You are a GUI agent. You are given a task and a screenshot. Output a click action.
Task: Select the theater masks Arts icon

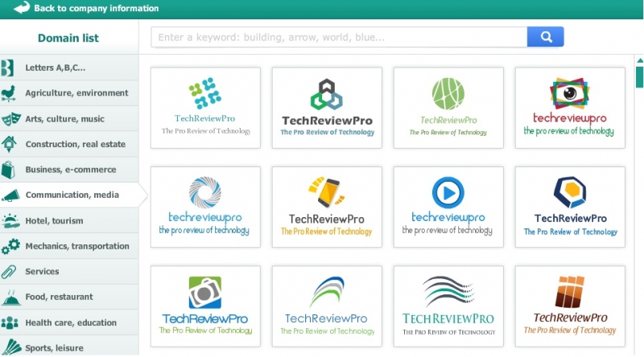tap(10, 119)
